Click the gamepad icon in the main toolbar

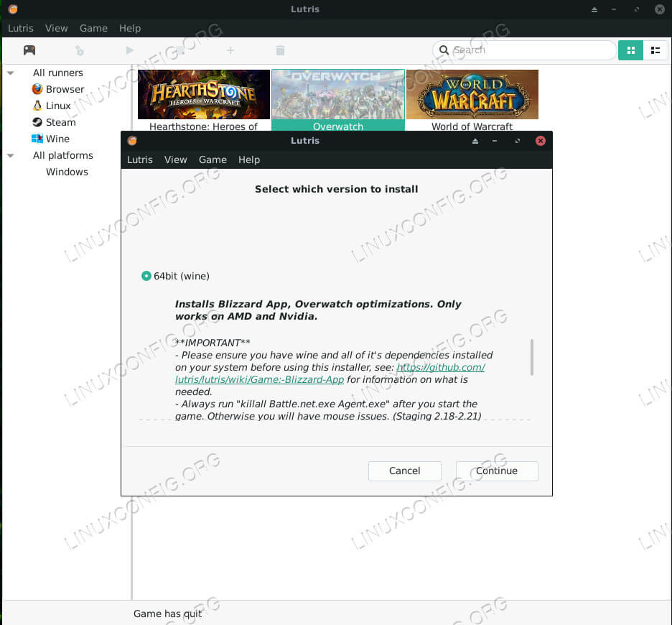29,50
